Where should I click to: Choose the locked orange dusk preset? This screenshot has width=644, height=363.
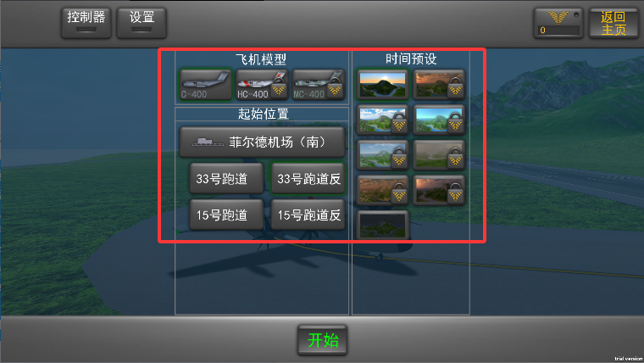coord(439,85)
